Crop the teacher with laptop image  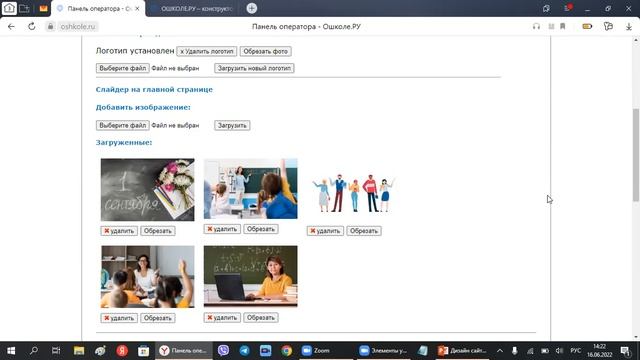pyautogui.click(x=261, y=318)
